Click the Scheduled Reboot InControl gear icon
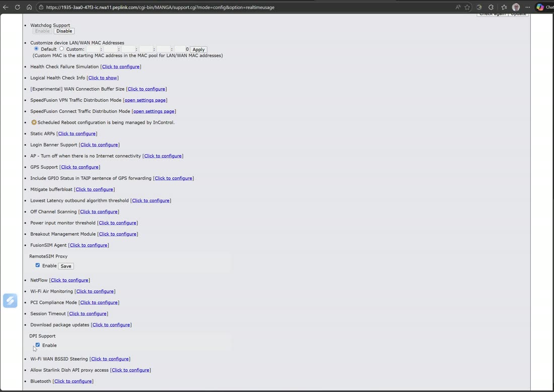The width and height of the screenshot is (554, 392). [x=34, y=122]
